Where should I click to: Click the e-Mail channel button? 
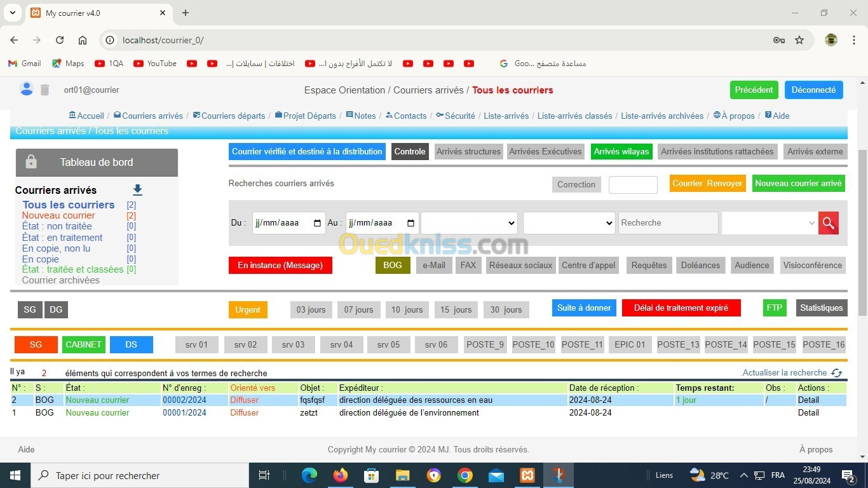433,265
